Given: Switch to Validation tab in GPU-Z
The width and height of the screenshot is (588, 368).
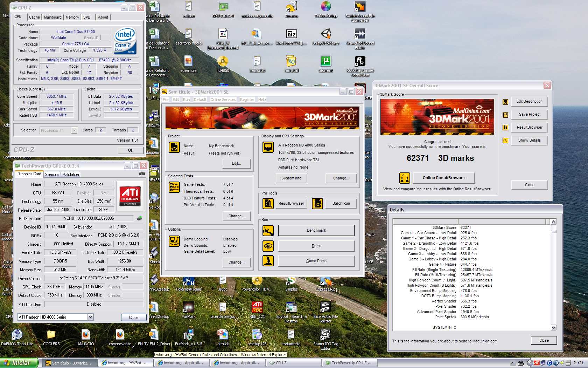Looking at the screenshot, I should point(71,175).
